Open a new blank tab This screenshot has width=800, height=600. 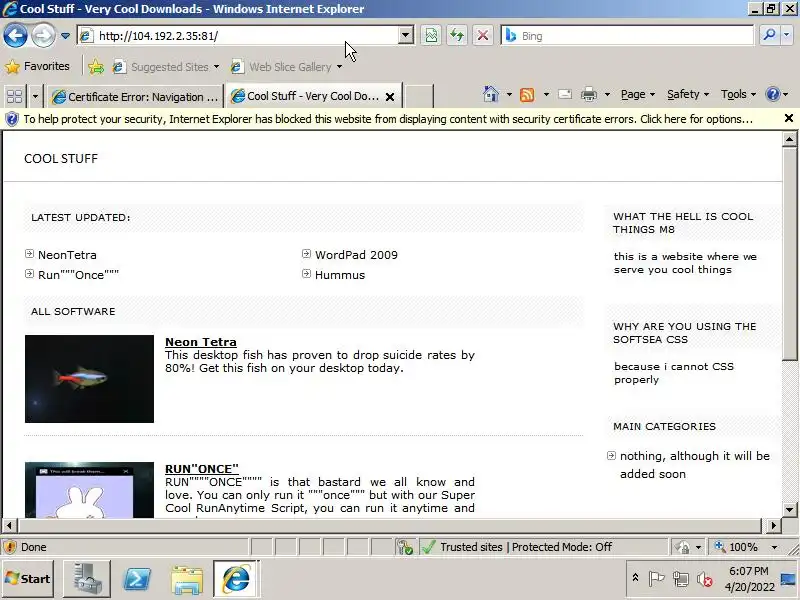(x=419, y=96)
